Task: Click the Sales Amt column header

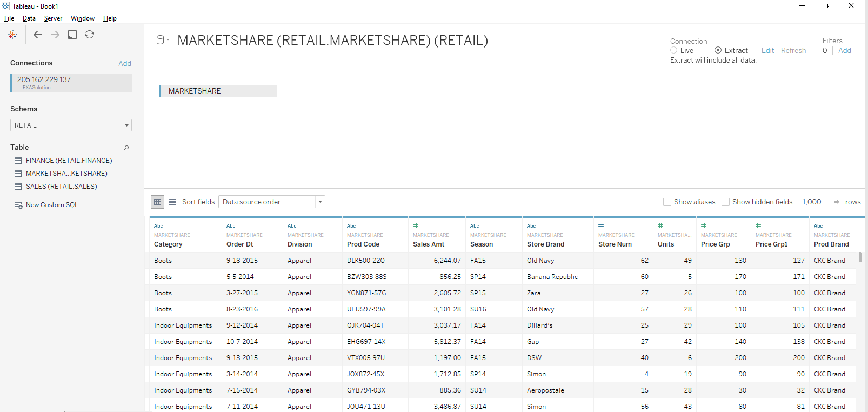Action: 437,235
